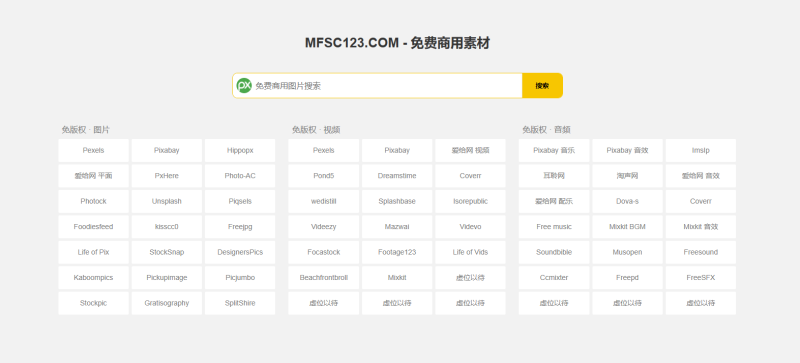This screenshot has width=800, height=363.
Task: Visit Freepd
Action: coord(628,278)
